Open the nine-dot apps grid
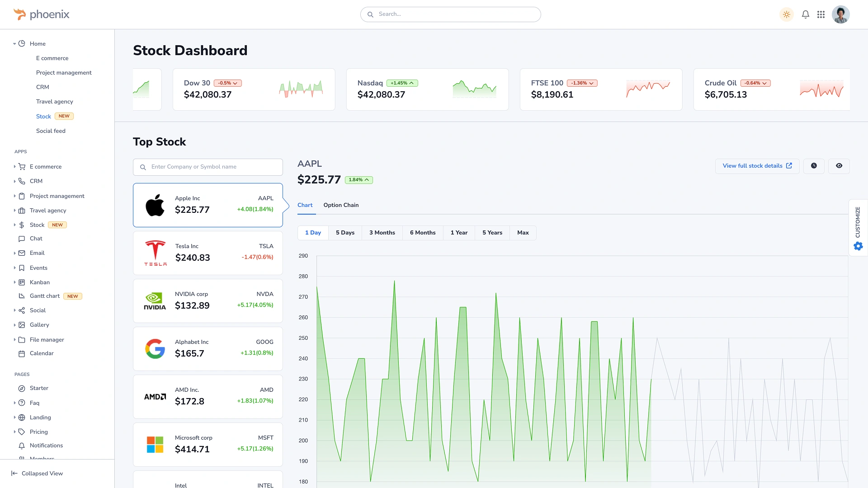The width and height of the screenshot is (868, 488). [821, 14]
